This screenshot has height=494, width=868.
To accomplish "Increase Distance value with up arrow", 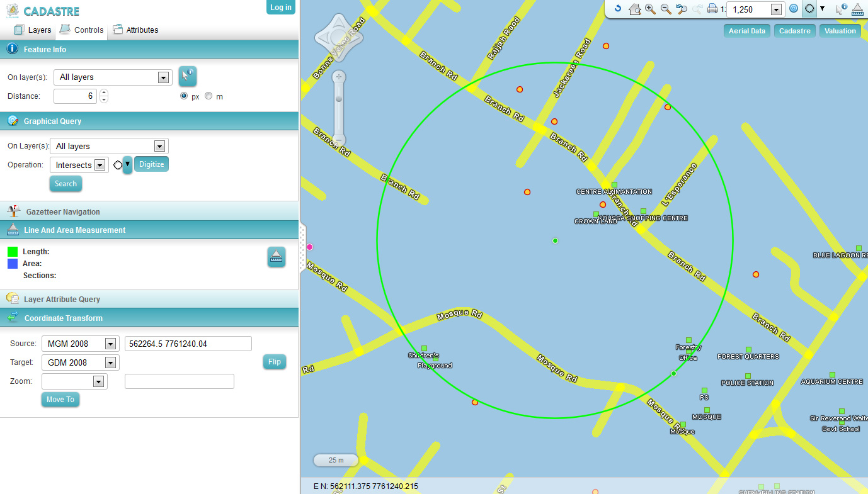I will 104,93.
